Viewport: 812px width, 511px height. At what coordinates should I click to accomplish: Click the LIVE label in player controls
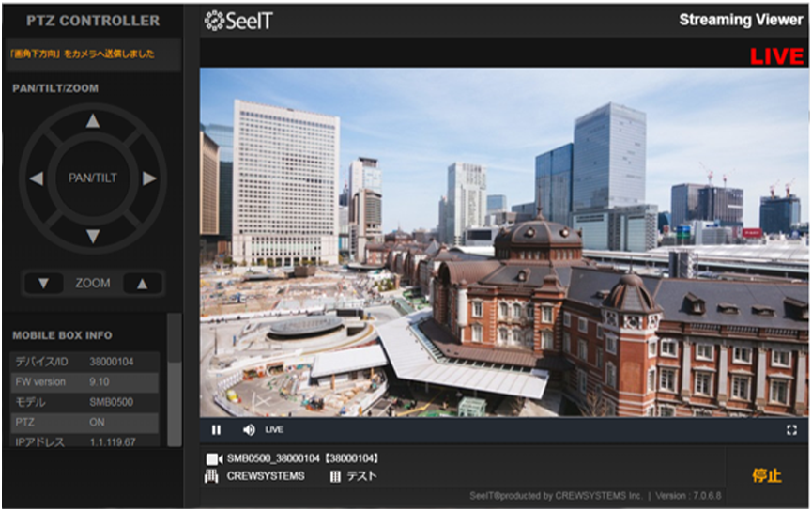274,430
